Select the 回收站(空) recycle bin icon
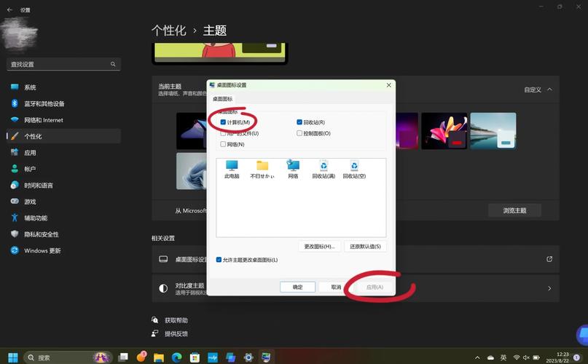The height and width of the screenshot is (364, 588). [x=354, y=169]
